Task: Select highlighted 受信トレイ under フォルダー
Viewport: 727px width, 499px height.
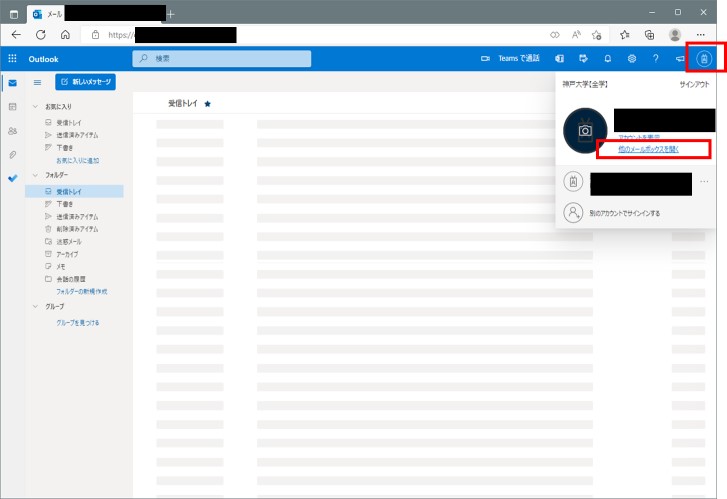Action: [74, 191]
